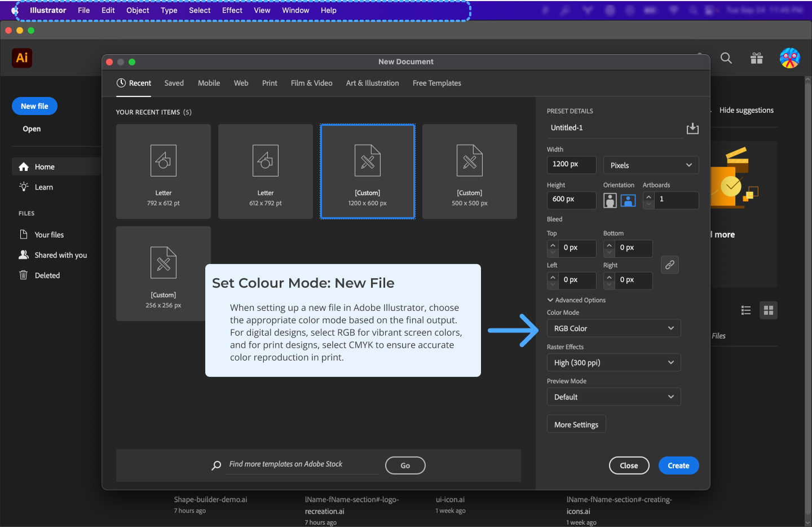Open Your files in sidebar
This screenshot has width=812, height=527.
(x=49, y=235)
